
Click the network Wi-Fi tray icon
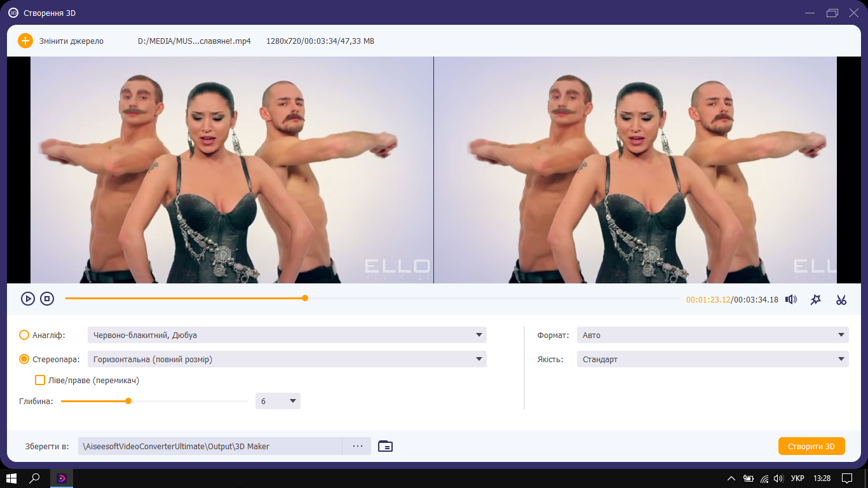(764, 478)
